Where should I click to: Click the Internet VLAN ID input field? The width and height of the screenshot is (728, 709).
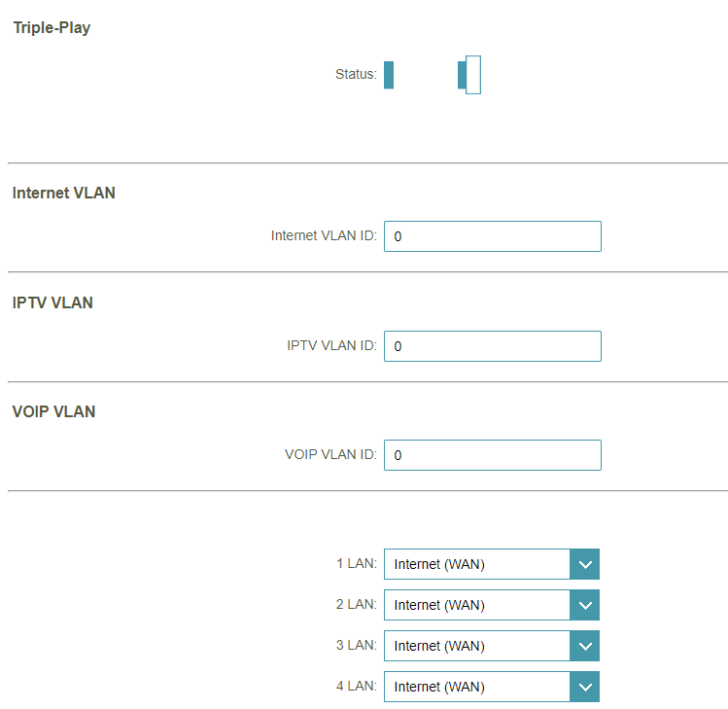pos(492,236)
